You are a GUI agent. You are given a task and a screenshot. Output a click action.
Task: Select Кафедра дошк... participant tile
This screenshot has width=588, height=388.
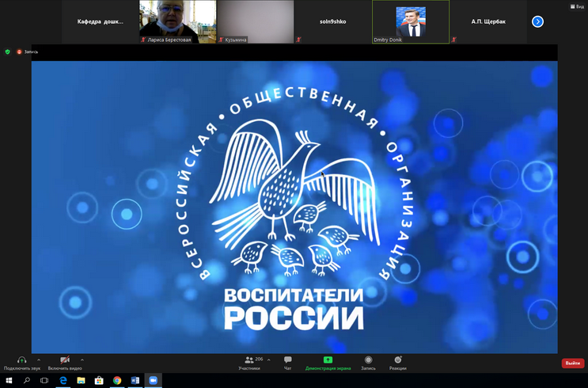101,21
